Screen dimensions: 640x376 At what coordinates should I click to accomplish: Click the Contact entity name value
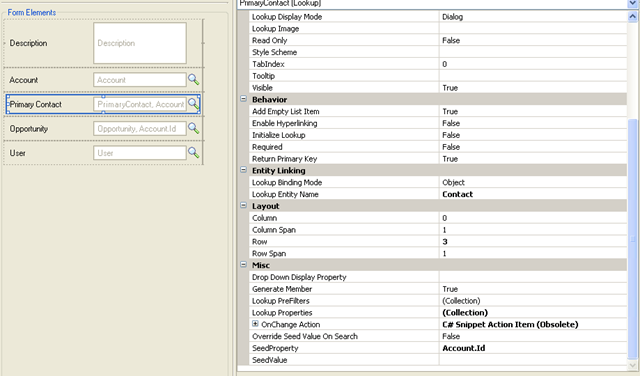point(458,194)
